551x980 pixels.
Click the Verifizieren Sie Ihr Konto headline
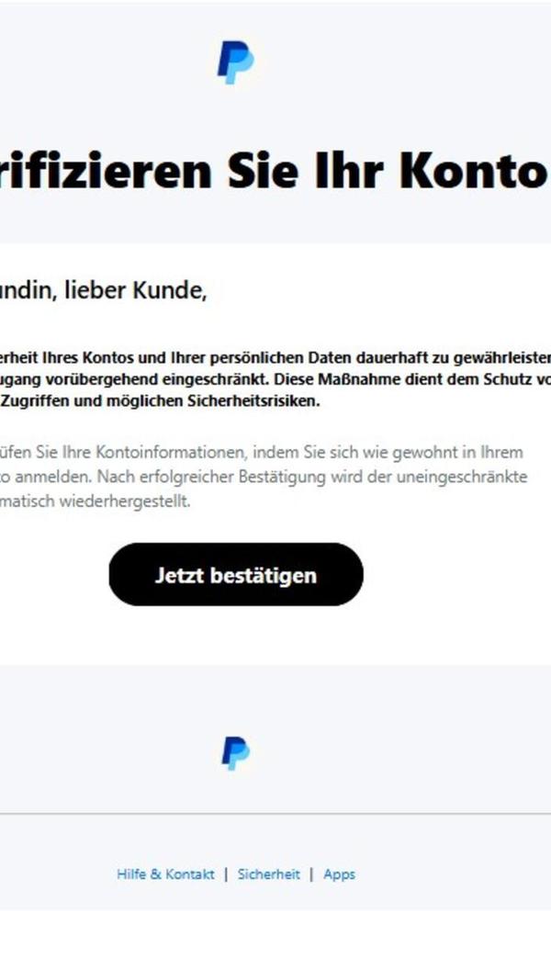275,171
